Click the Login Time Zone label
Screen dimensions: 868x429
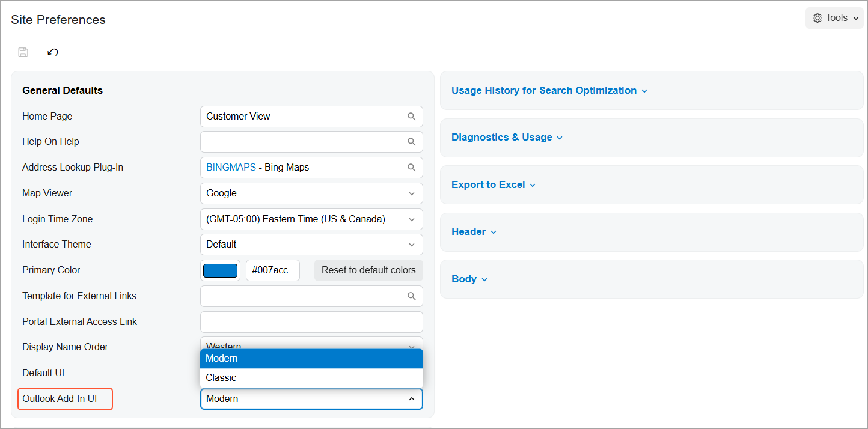coord(58,219)
